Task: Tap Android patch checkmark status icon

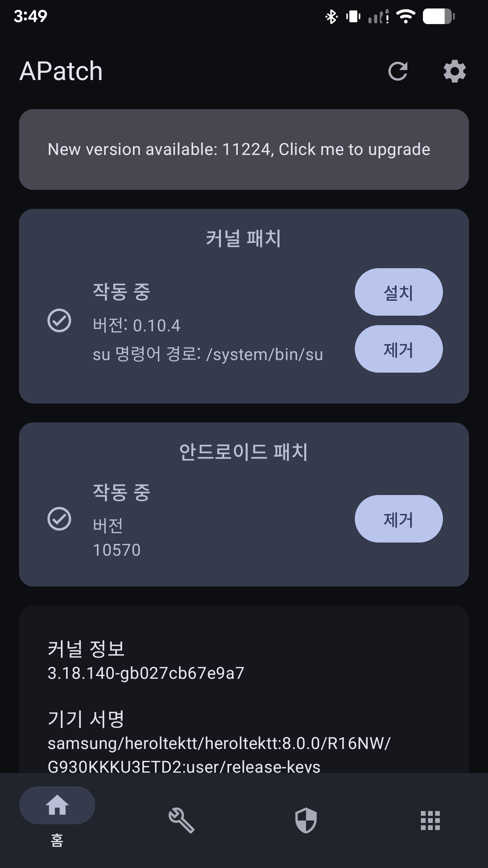Action: (59, 519)
